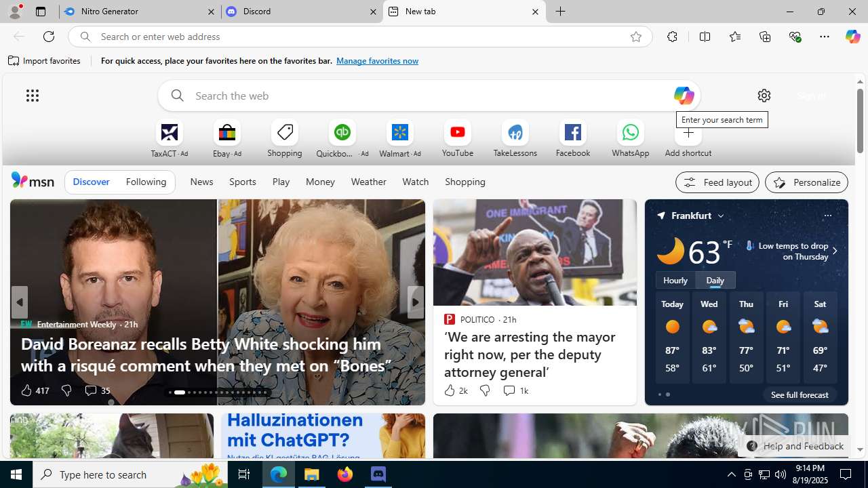This screenshot has height=488, width=868.
Task: Open comments on Betty White story
Action: [x=97, y=390]
